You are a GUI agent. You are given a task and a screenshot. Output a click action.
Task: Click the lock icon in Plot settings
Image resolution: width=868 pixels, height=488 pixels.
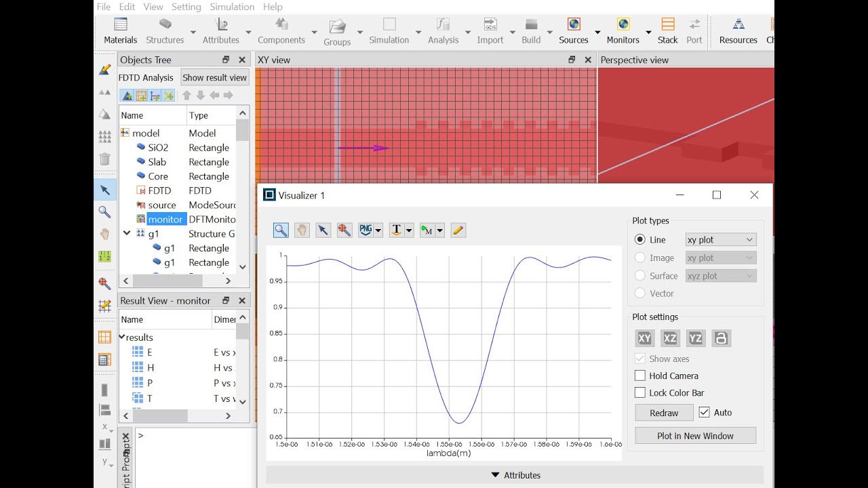point(722,338)
